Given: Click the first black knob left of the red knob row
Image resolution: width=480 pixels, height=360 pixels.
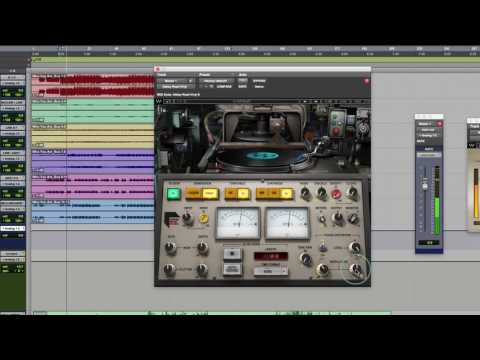Looking at the screenshot, I should [305, 194].
